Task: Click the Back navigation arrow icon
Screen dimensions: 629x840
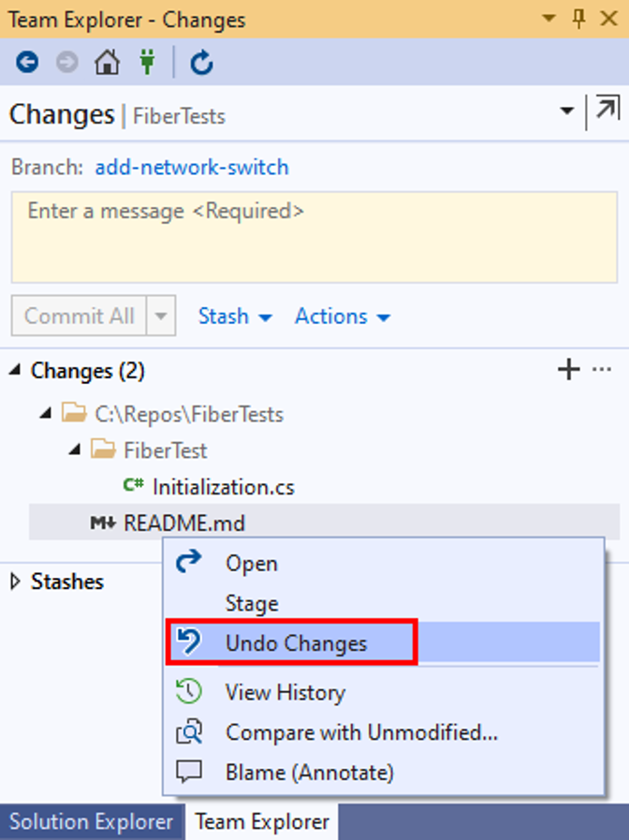Action: (27, 63)
